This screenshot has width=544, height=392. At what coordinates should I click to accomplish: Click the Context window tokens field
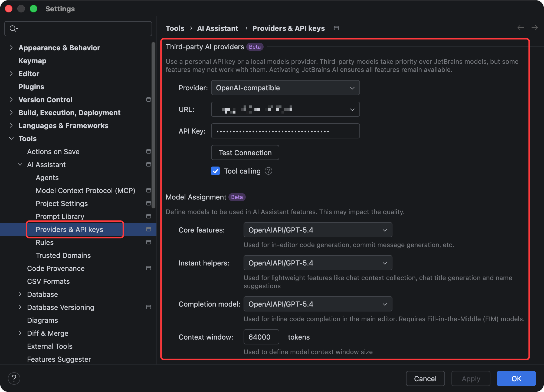[x=261, y=337]
